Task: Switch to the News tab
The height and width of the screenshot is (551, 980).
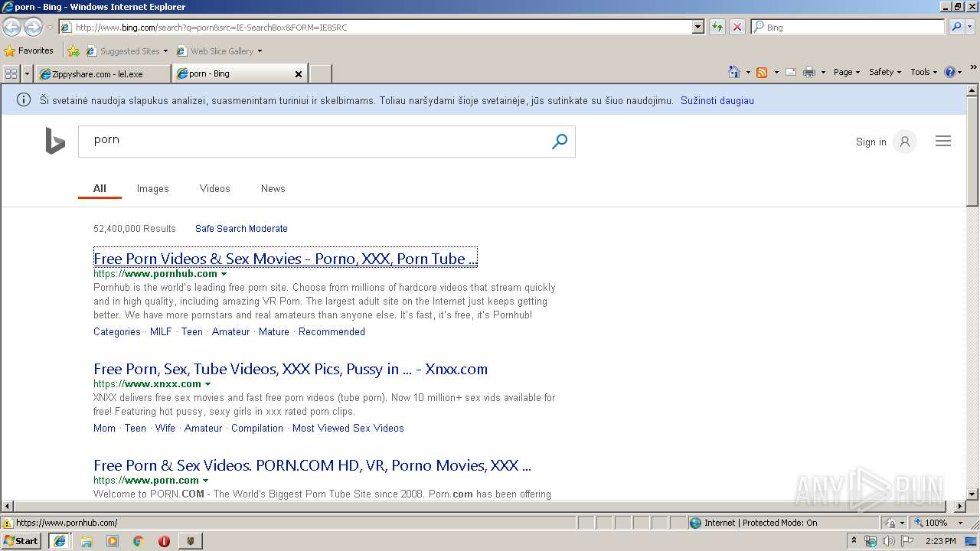Action: tap(273, 188)
